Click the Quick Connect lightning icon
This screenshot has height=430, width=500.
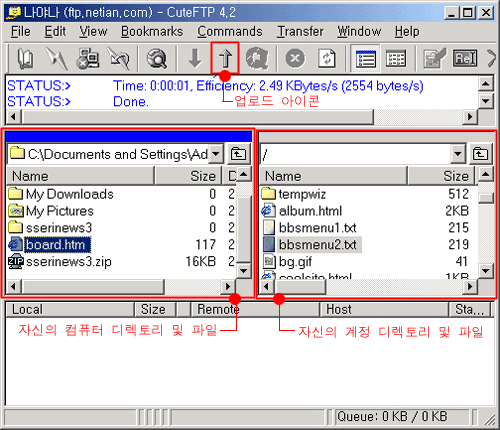57,59
